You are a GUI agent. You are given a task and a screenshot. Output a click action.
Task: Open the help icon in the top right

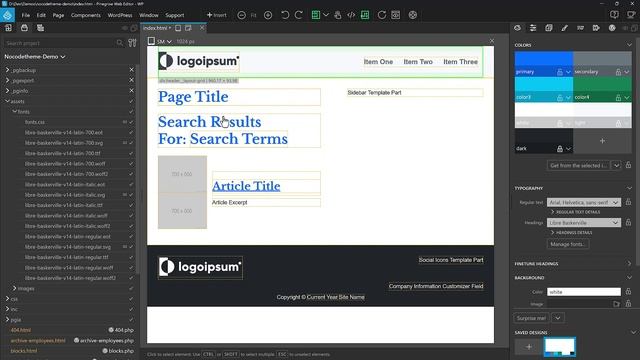pyautogui.click(x=614, y=15)
